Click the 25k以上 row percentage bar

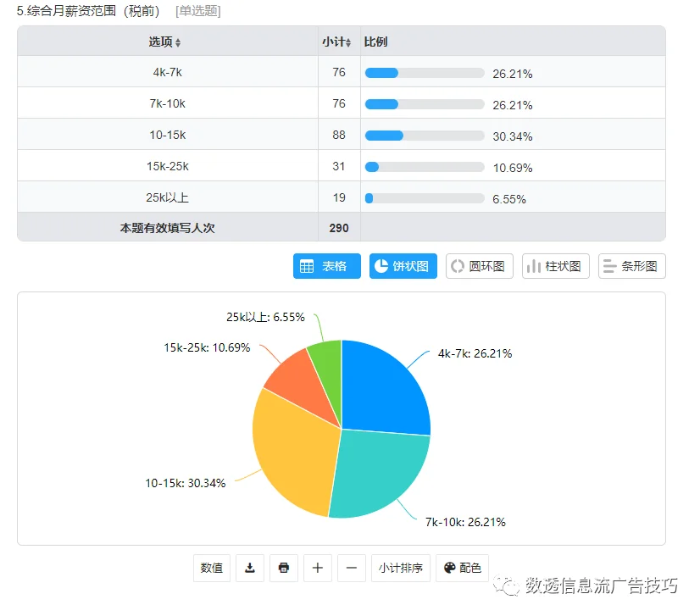(x=425, y=198)
